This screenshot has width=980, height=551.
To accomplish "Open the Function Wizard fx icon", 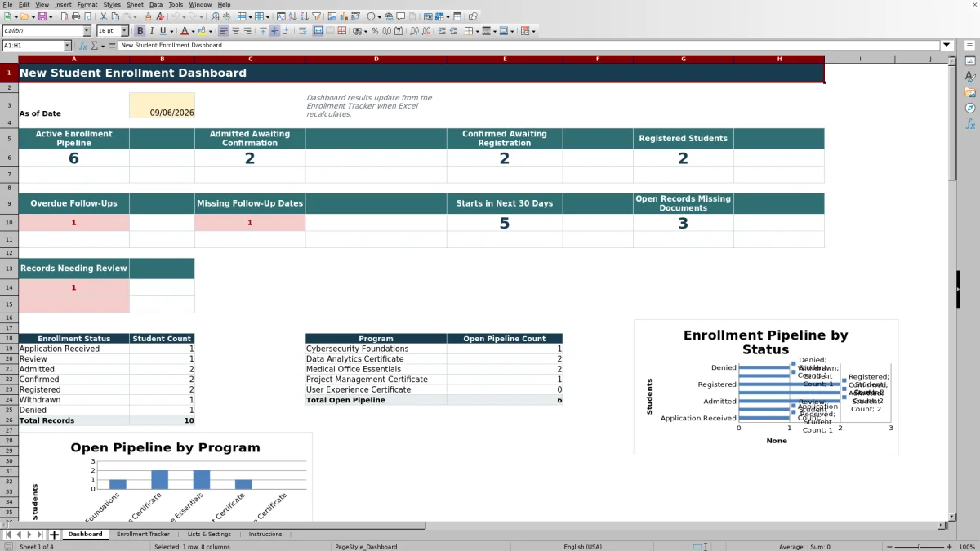I will coord(83,46).
